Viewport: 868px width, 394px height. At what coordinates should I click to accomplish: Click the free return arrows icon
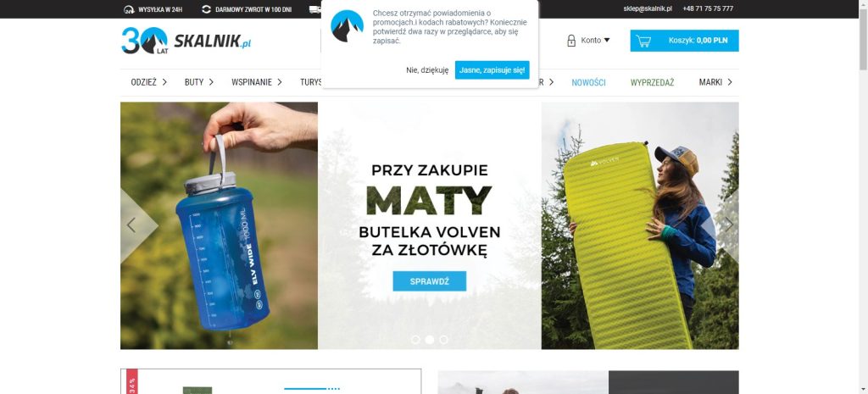tap(207, 9)
